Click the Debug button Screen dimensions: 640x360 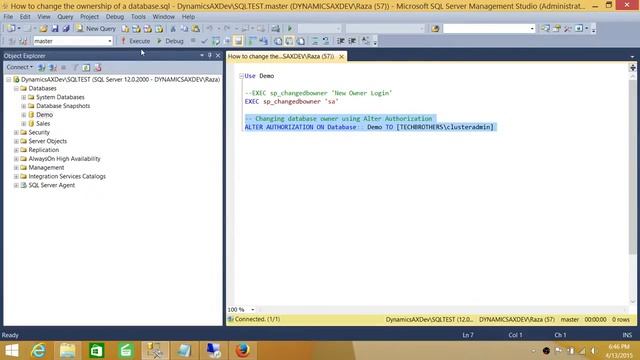[170, 41]
